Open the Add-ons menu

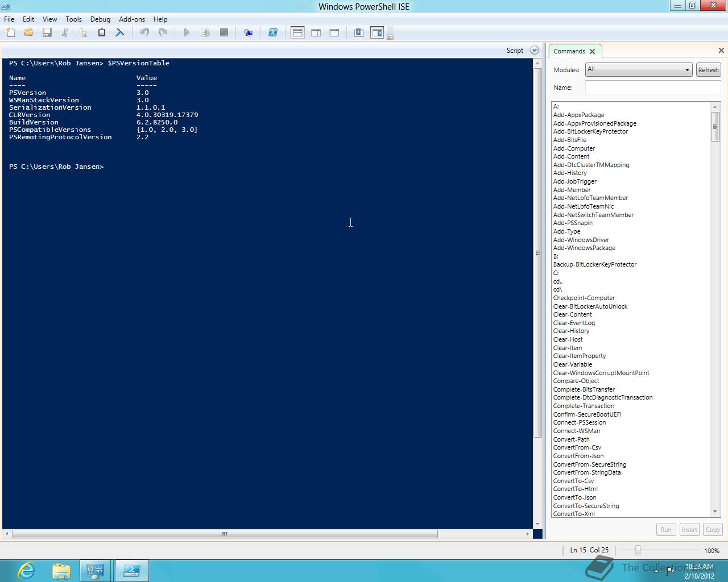point(132,19)
